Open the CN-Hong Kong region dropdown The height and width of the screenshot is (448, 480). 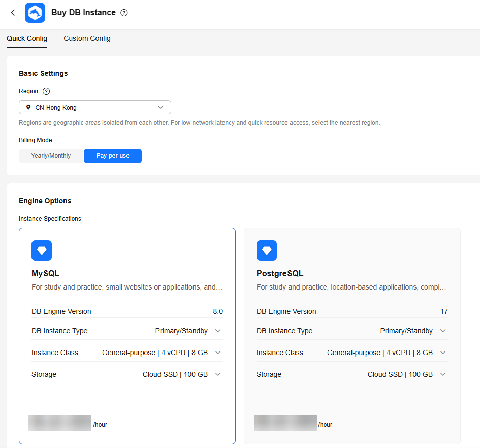coord(95,107)
